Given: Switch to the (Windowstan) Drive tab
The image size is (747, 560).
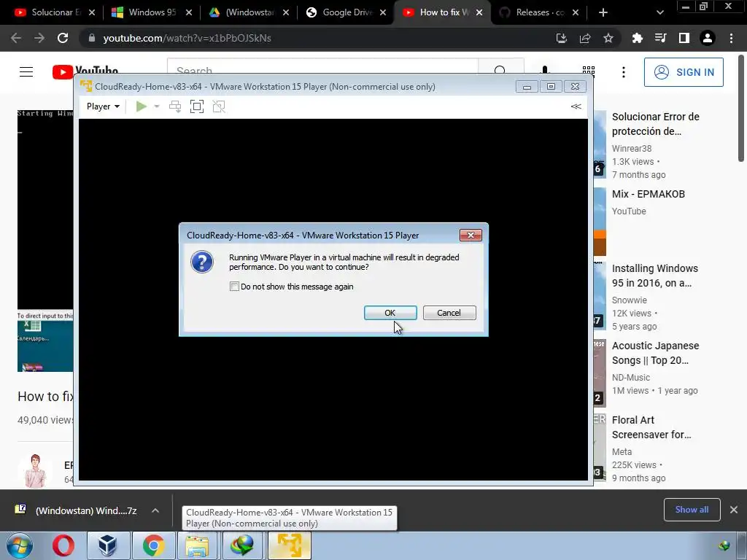Looking at the screenshot, I should (249, 12).
